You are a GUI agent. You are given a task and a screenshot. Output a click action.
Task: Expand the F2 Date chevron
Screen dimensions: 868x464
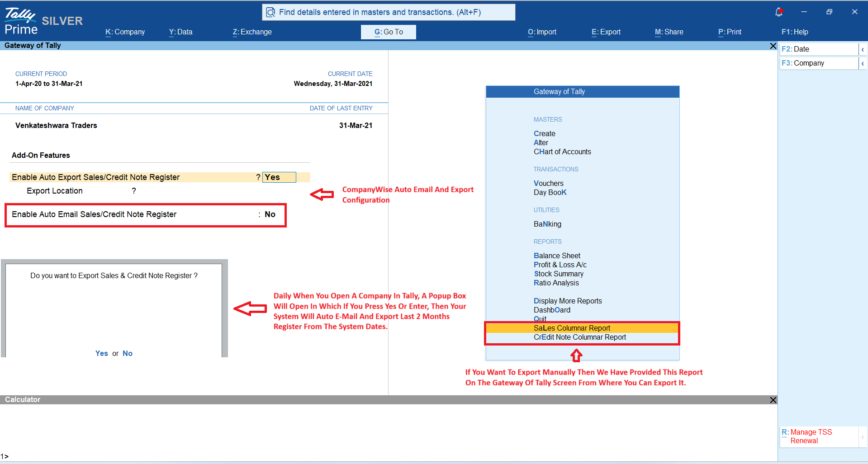click(x=863, y=49)
